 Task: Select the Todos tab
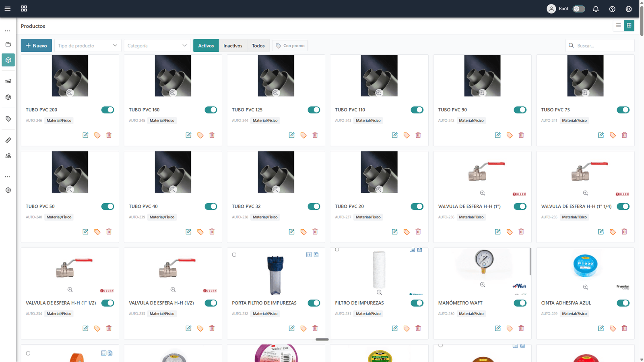point(258,45)
